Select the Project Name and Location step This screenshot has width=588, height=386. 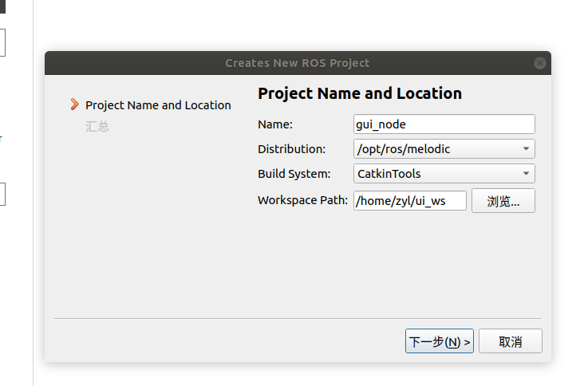click(158, 105)
